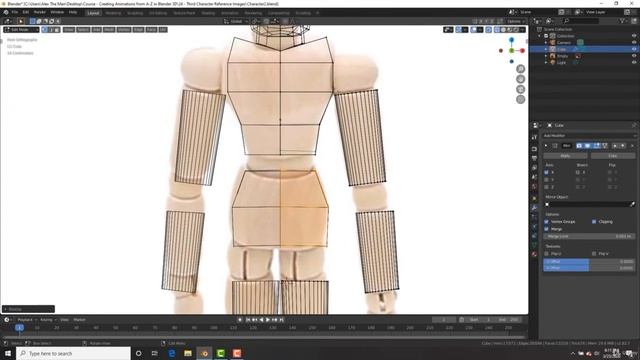Toggle Bisect X checkbox
The width and height of the screenshot is (640, 360).
[x=578, y=172]
